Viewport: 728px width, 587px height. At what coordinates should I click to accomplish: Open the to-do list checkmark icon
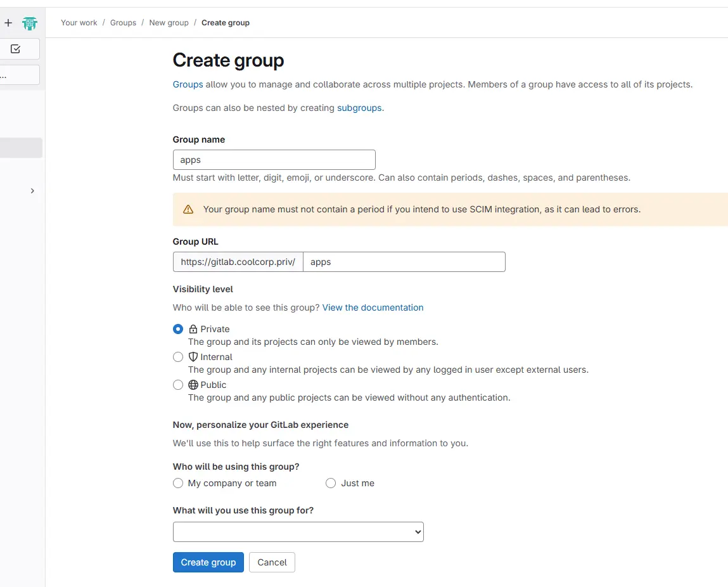15,49
